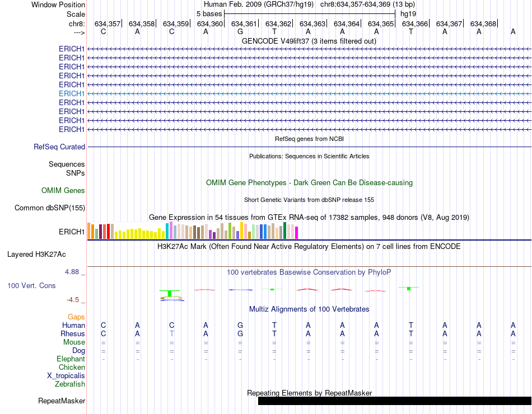This screenshot has height=414, width=532.
Task: Click the gray mismatched T in Rhesus row
Action: pyautogui.click(x=172, y=333)
